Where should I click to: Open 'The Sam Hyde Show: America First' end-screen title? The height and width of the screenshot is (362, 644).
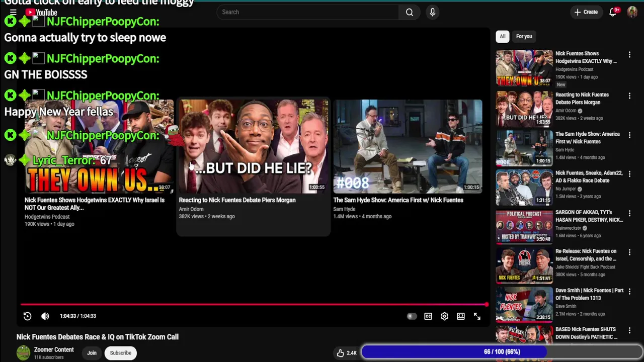(x=398, y=200)
